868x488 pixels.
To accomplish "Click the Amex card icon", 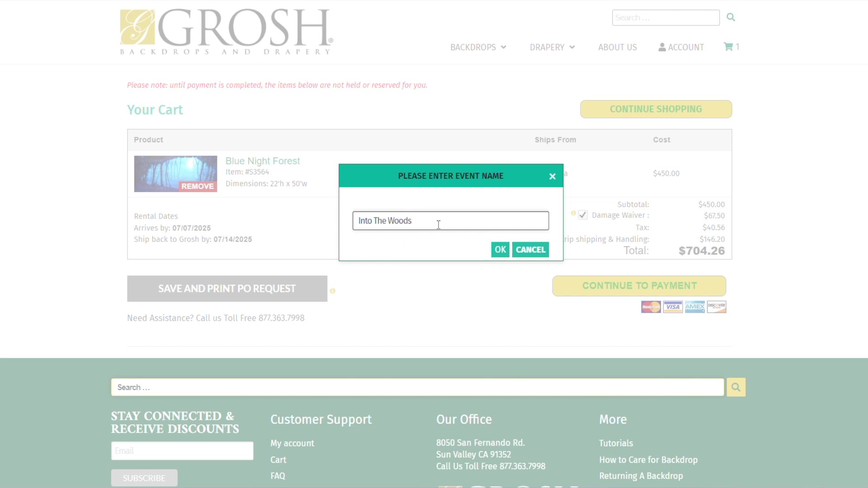I will coord(695,307).
